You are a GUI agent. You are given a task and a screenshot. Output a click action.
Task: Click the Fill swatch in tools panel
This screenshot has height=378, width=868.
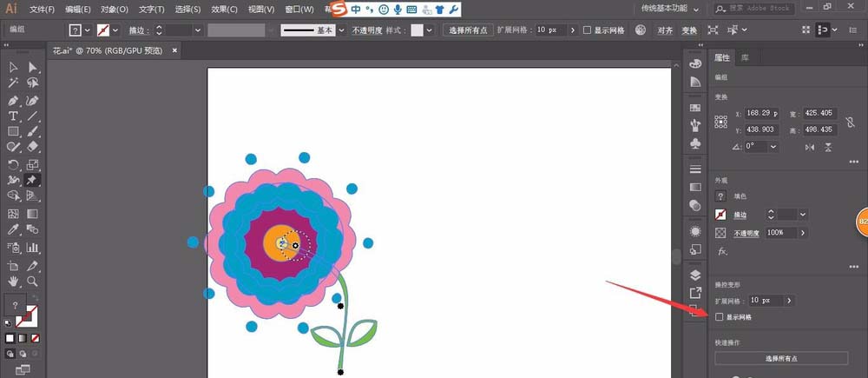point(15,305)
